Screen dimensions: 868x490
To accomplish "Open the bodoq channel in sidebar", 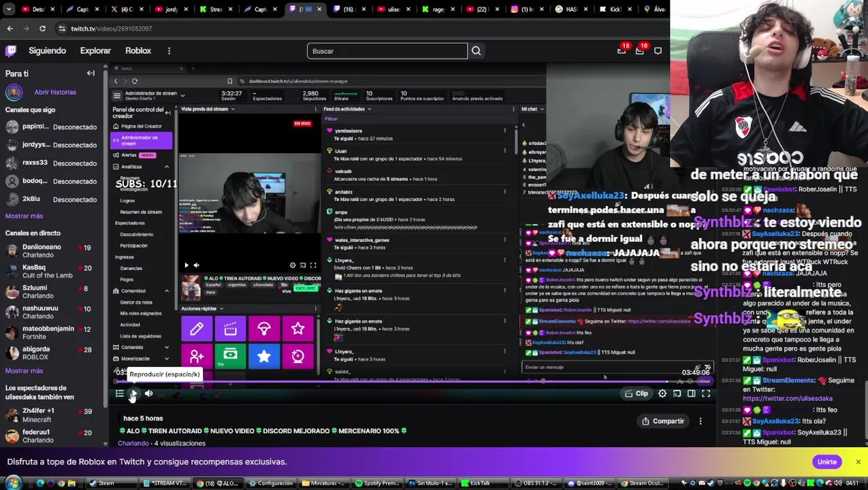I will [51, 181].
